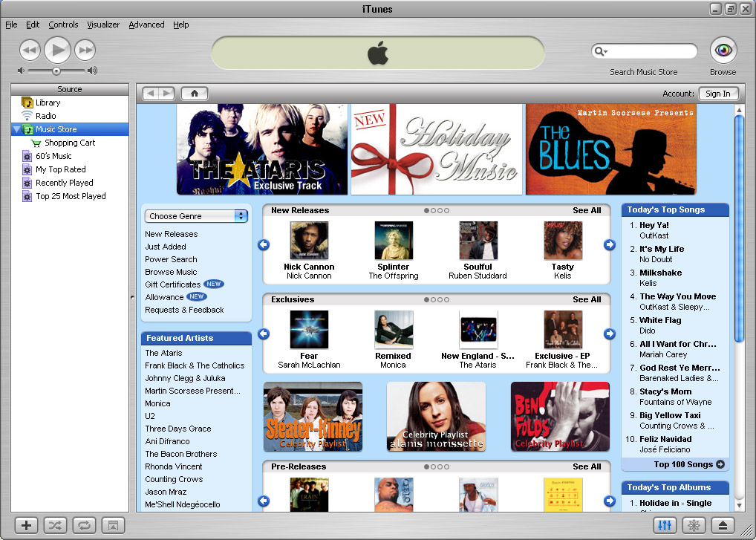Open the Controls menu
Screen dimensions: 756x540
pos(63,25)
